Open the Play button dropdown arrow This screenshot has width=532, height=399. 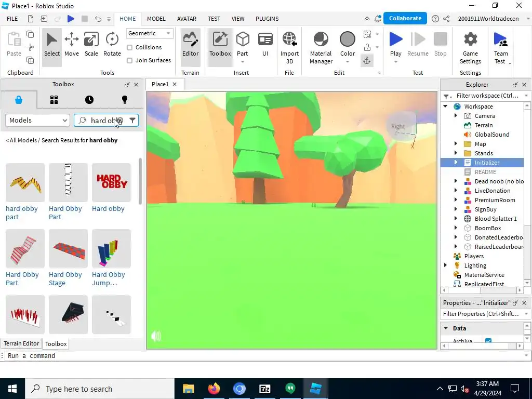tap(395, 62)
